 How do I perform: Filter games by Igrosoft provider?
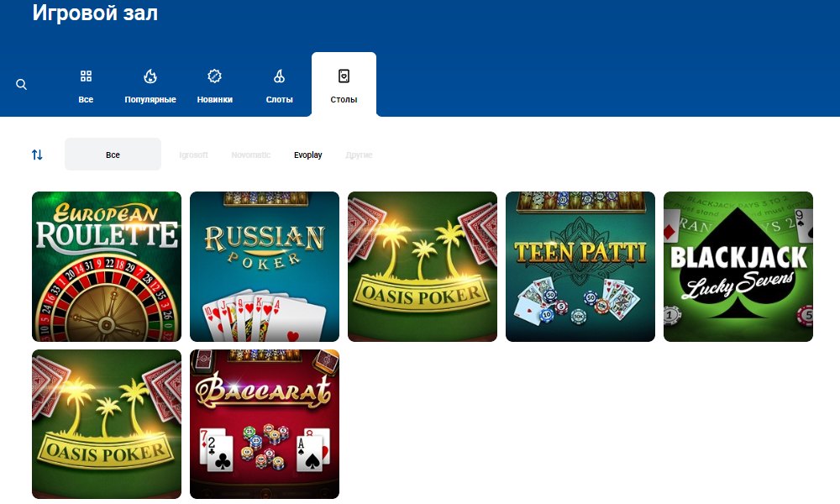[193, 155]
